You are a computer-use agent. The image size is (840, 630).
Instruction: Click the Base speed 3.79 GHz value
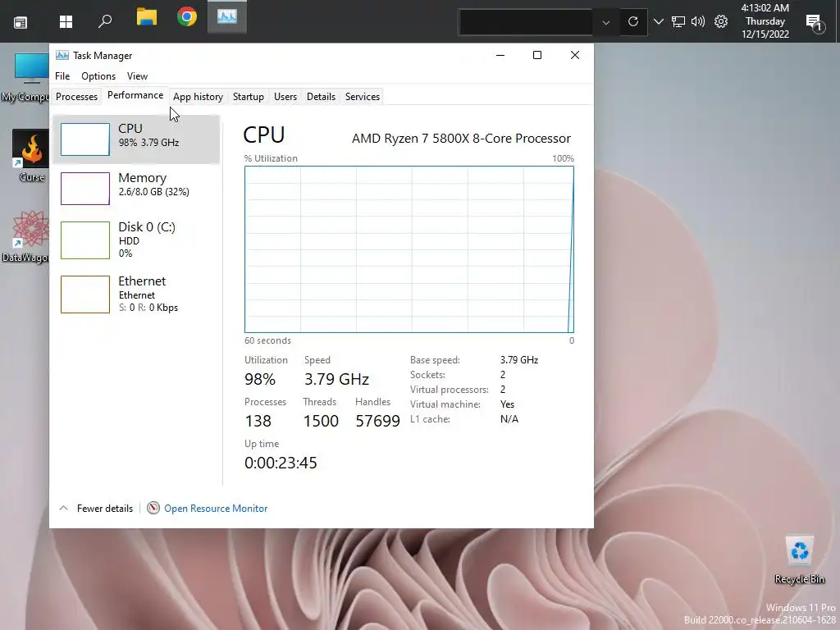[519, 360]
